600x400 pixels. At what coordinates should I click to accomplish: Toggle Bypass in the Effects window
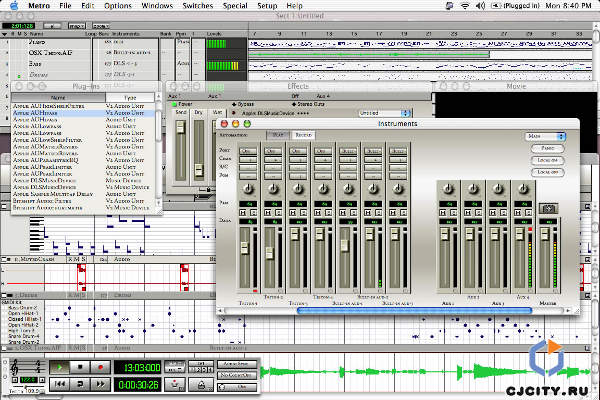(x=234, y=104)
